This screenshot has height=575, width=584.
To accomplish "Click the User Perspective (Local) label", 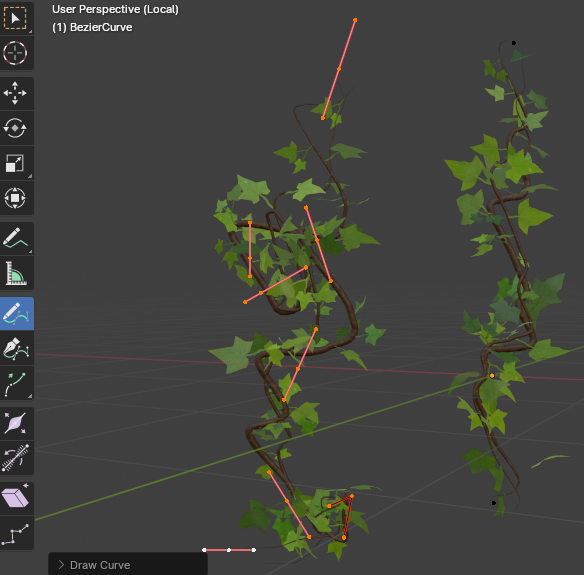I will (x=115, y=9).
